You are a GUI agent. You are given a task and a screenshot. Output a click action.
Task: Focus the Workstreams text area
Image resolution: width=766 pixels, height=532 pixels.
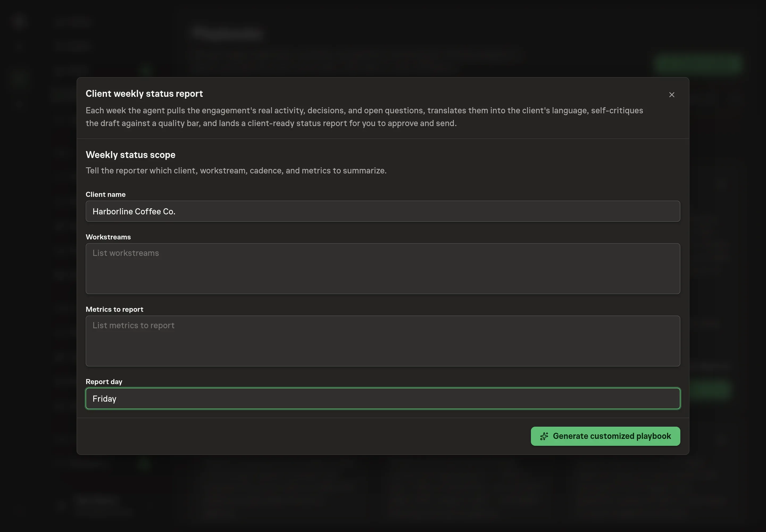(383, 269)
